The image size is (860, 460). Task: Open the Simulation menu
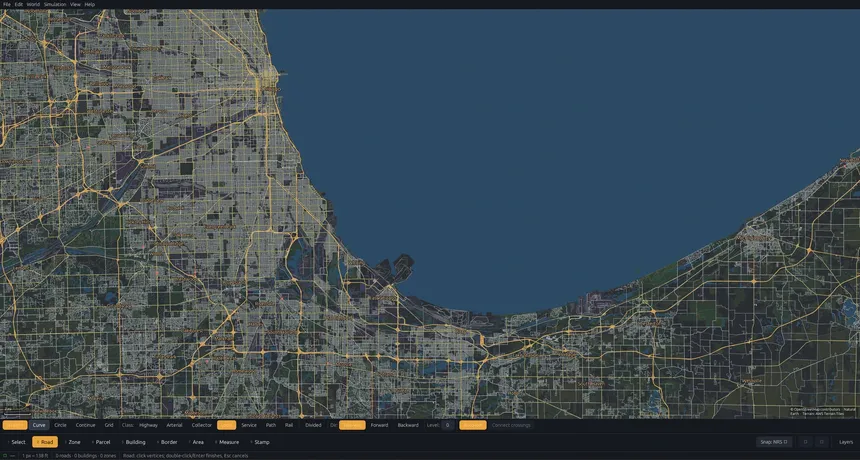[55, 4]
